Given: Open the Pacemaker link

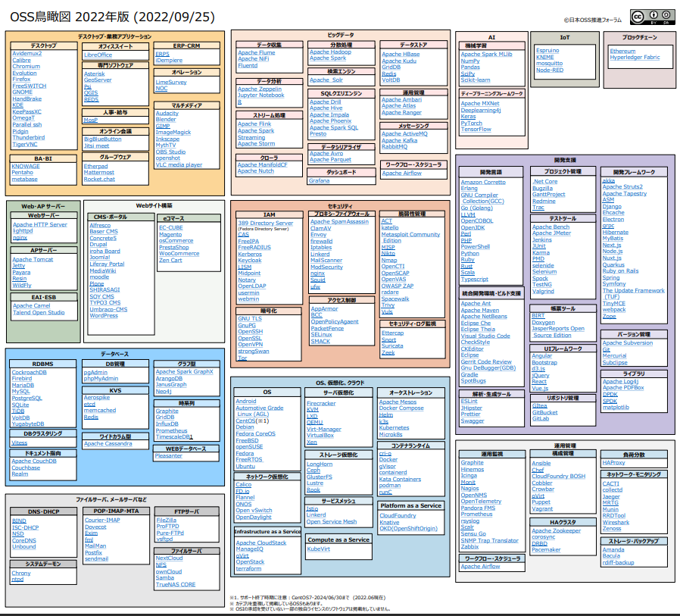Looking at the screenshot, I should click(546, 550).
